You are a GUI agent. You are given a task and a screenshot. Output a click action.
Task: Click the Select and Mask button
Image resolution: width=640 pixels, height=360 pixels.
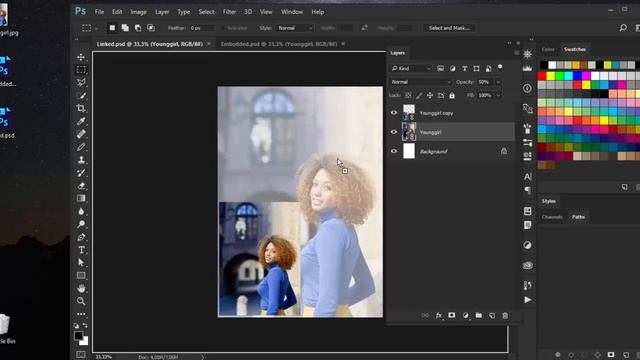pyautogui.click(x=449, y=28)
